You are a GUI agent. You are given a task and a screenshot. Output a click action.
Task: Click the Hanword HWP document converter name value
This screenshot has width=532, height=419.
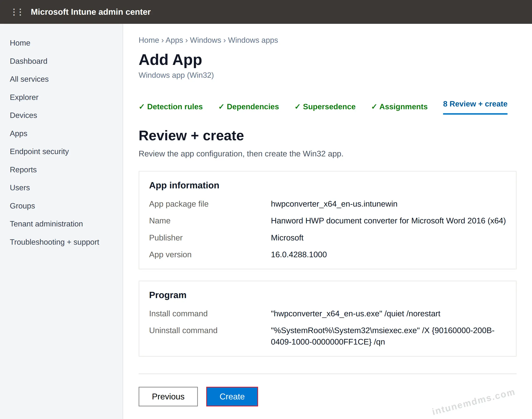(388, 221)
